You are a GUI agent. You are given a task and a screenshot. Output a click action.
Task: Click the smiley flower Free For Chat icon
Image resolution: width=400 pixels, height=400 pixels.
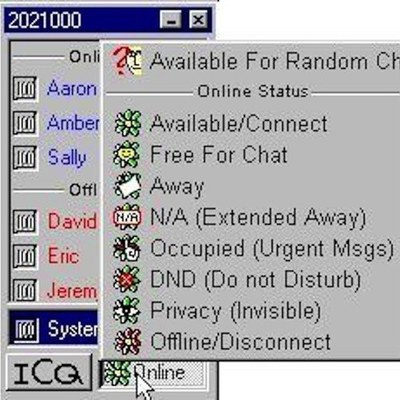[x=127, y=154]
